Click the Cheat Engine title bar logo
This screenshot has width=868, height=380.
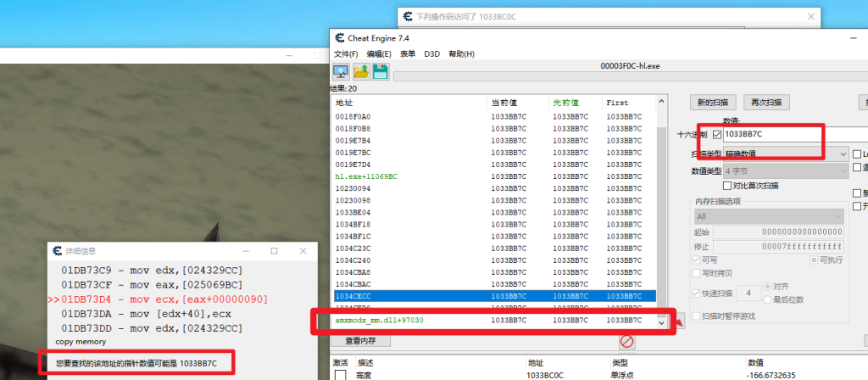coord(340,38)
